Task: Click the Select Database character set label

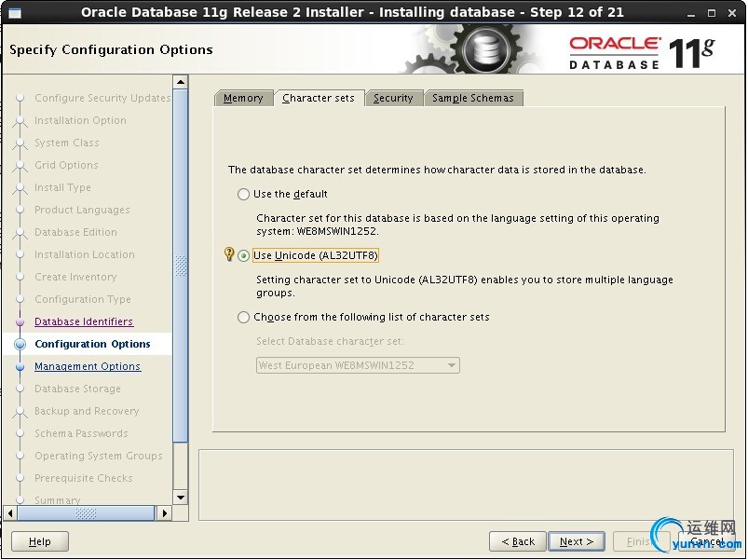Action: pos(330,341)
